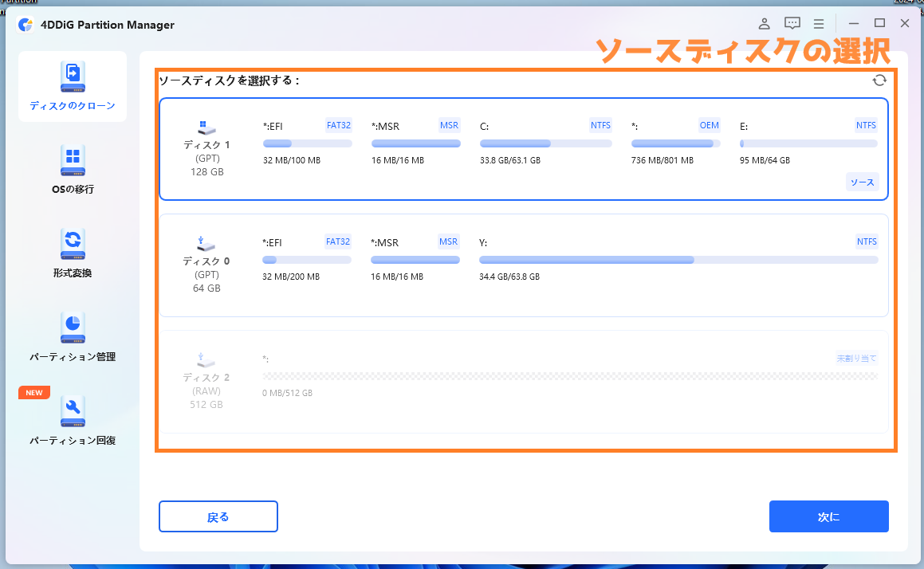This screenshot has width=924, height=569.
Task: Open the ディスクのクローン sidebar icon
Action: [x=73, y=77]
